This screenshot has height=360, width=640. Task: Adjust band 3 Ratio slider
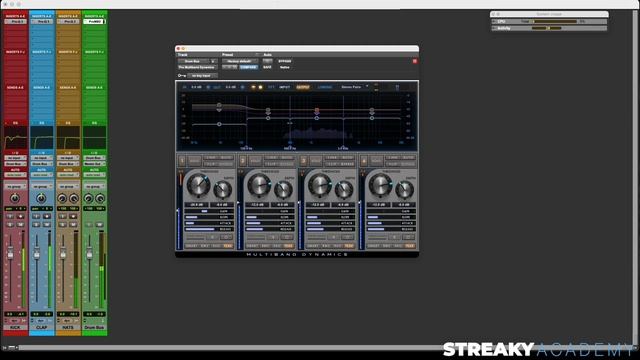330,217
